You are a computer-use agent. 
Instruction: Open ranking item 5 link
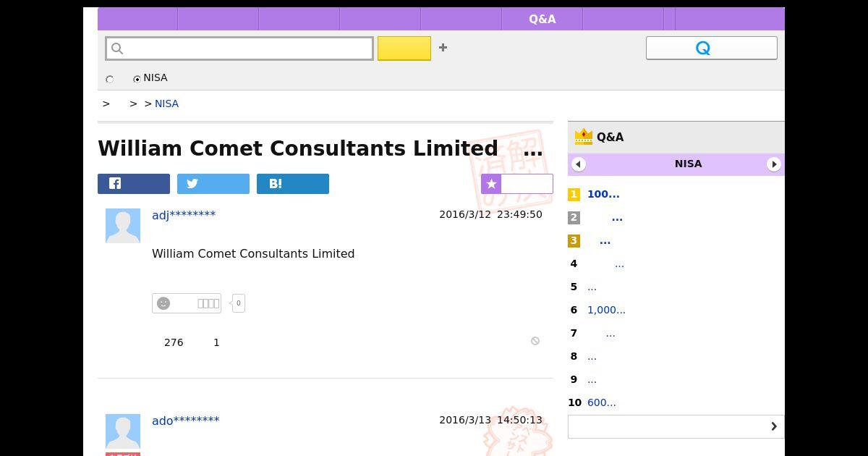coord(592,287)
